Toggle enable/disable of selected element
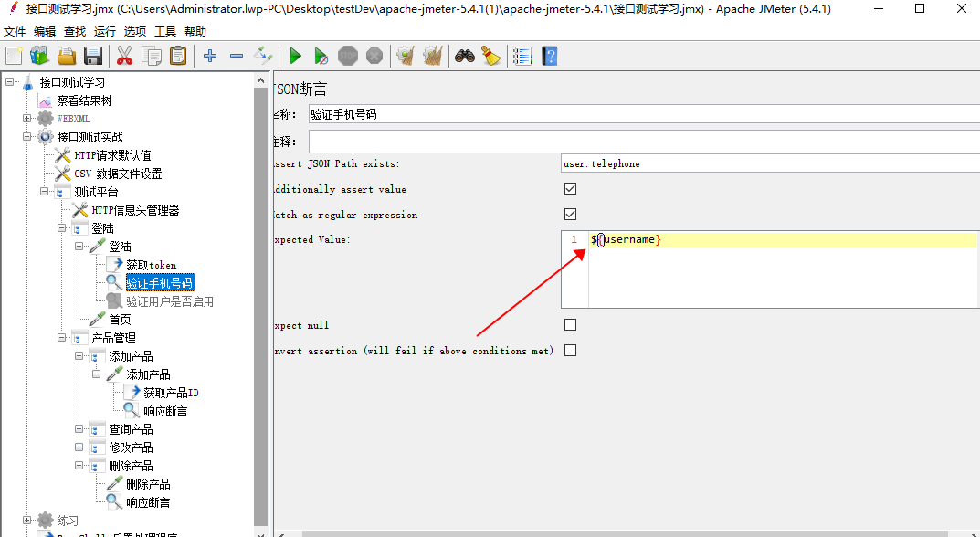The height and width of the screenshot is (537, 980). (263, 57)
